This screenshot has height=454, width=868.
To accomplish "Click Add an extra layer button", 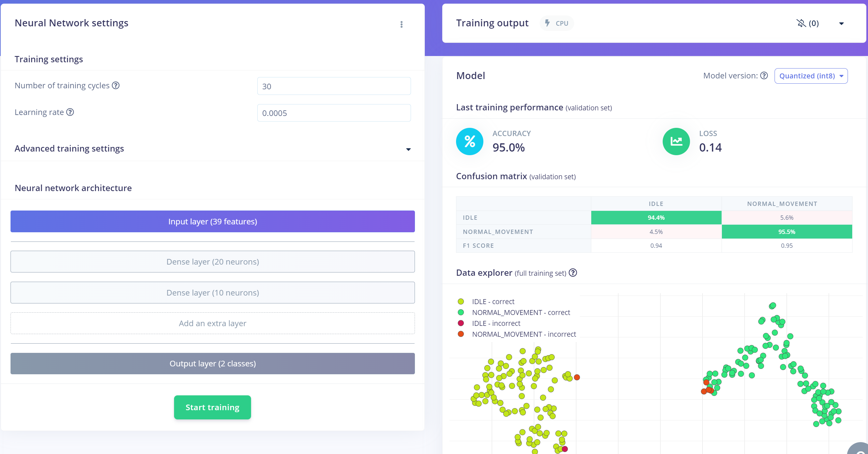I will click(213, 323).
